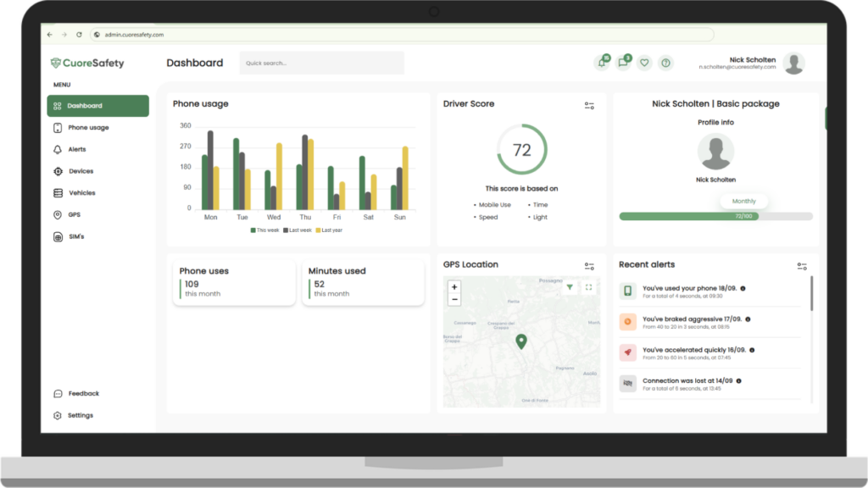Open the notifications bell icon
868x488 pixels.
click(602, 63)
